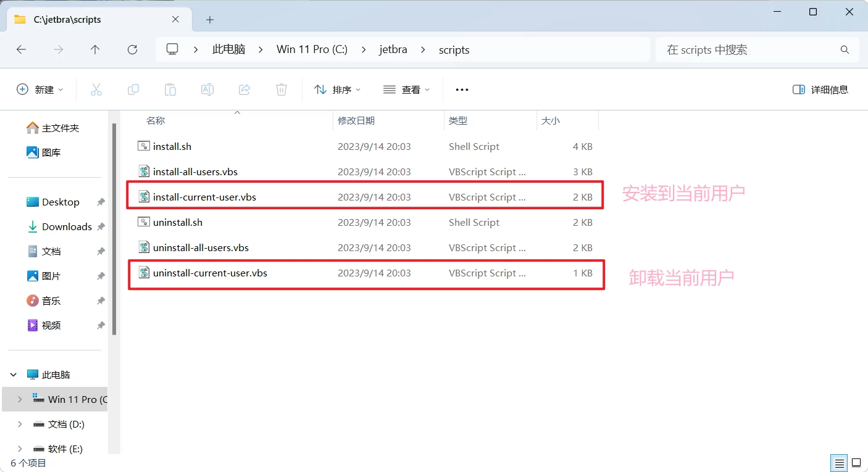Screen dimensions: 868x472
Task: Click the search magnifier icon
Action: (845, 50)
